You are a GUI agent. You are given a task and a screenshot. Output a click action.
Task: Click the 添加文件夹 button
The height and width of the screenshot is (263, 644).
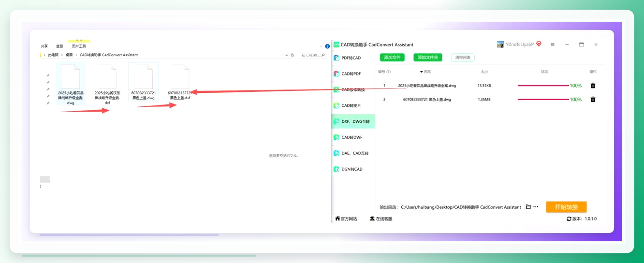point(428,58)
